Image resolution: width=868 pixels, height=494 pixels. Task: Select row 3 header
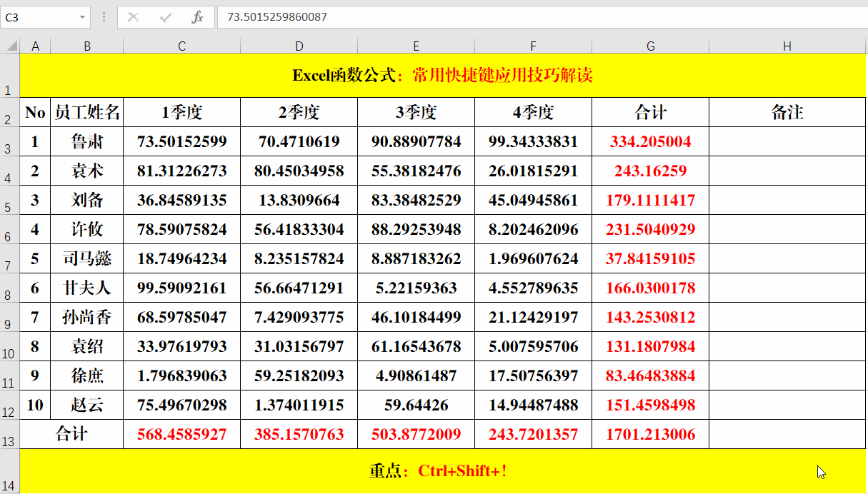click(9, 141)
